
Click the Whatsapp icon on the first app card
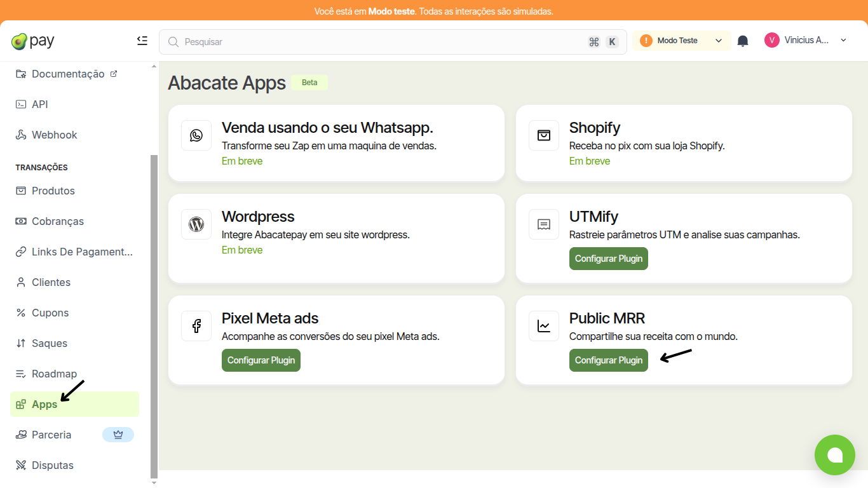point(196,135)
